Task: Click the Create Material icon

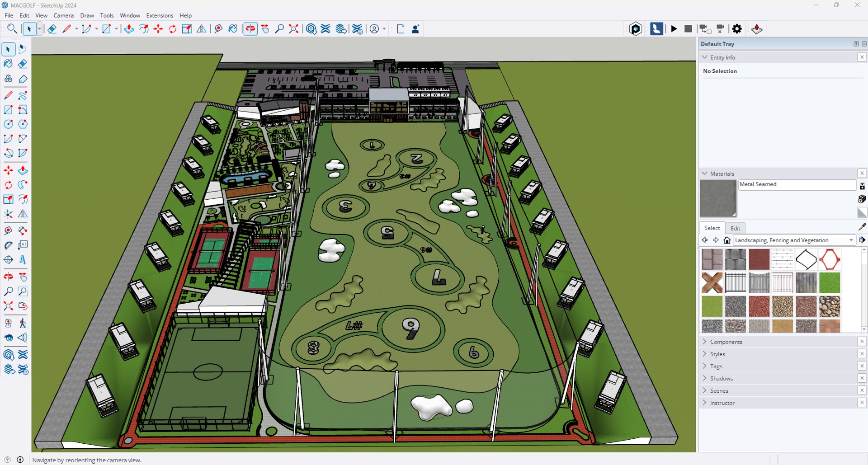Action: pyautogui.click(x=862, y=199)
